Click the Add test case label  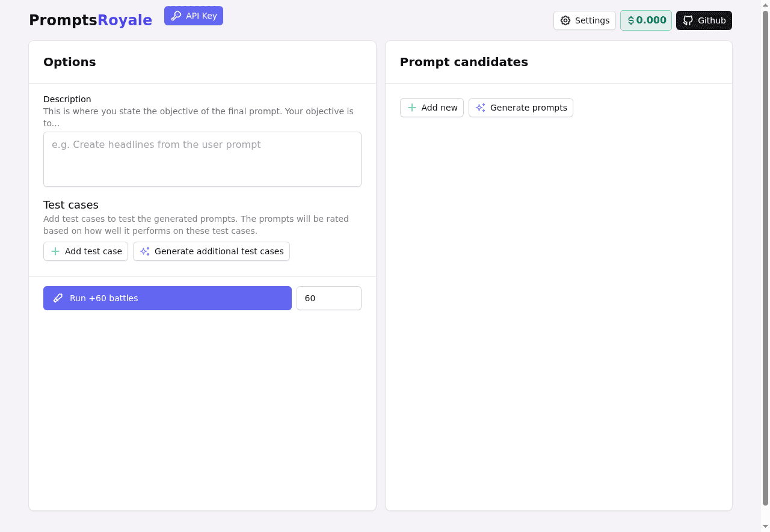point(93,251)
